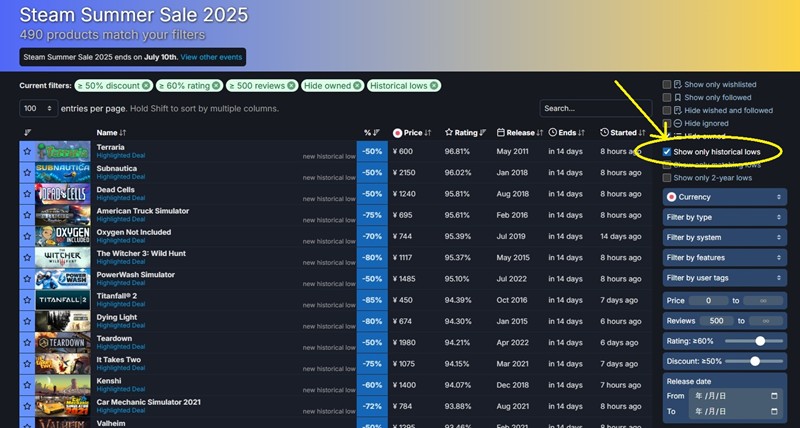Star the Subnautica row

point(27,173)
